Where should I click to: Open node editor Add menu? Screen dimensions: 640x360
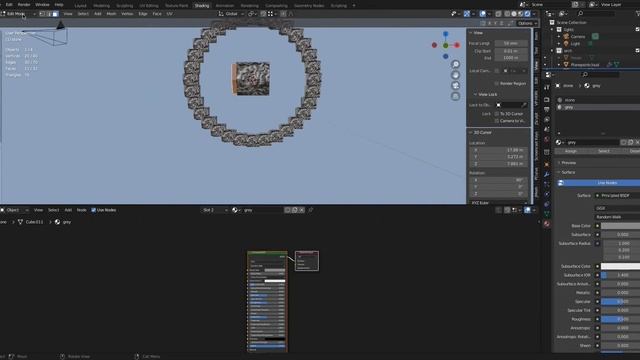(x=68, y=210)
